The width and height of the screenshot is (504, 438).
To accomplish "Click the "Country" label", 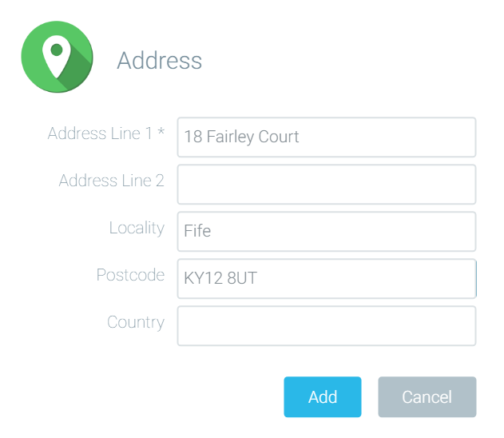I will (136, 323).
